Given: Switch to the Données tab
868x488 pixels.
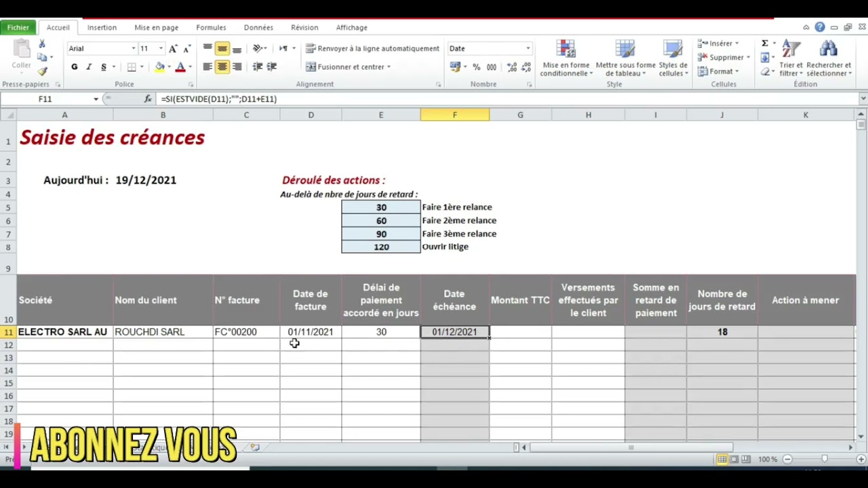Looking at the screenshot, I should 258,28.
